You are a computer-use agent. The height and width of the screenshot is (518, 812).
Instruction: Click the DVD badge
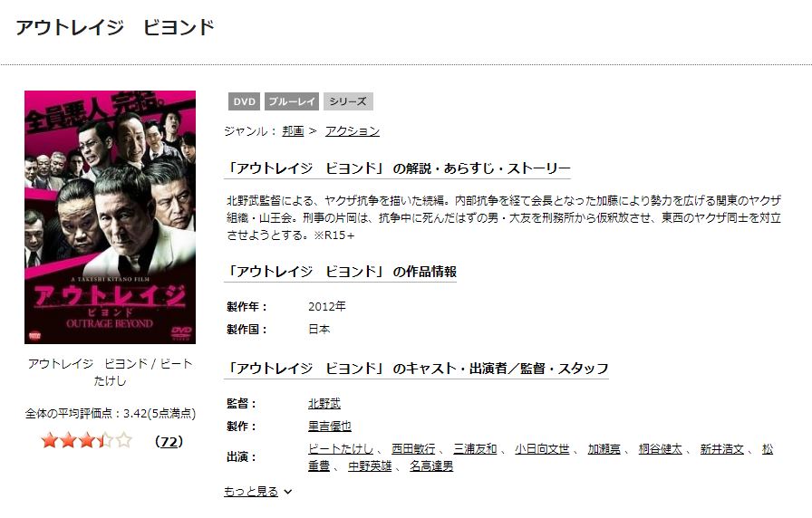pos(244,101)
